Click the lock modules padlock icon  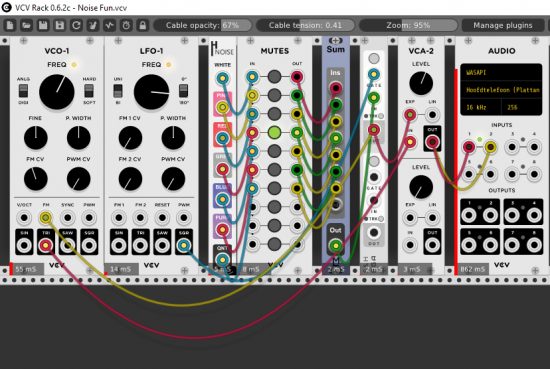pyautogui.click(x=142, y=25)
